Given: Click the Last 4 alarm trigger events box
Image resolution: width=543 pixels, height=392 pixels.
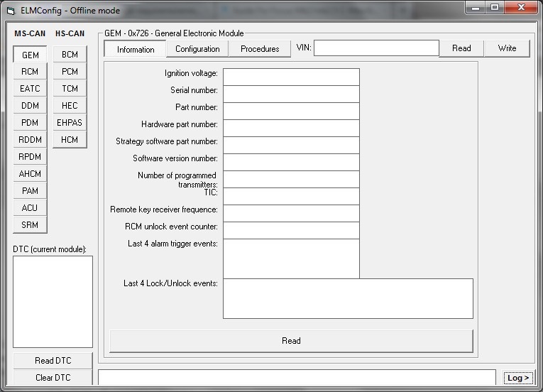Looking at the screenshot, I should tap(291, 258).
